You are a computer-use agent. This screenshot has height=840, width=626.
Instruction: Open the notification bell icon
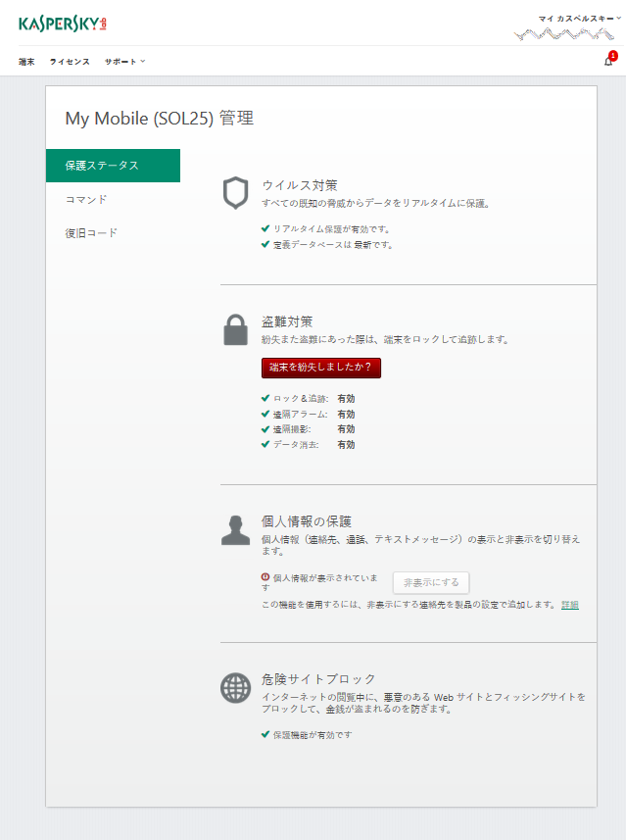[x=608, y=62]
